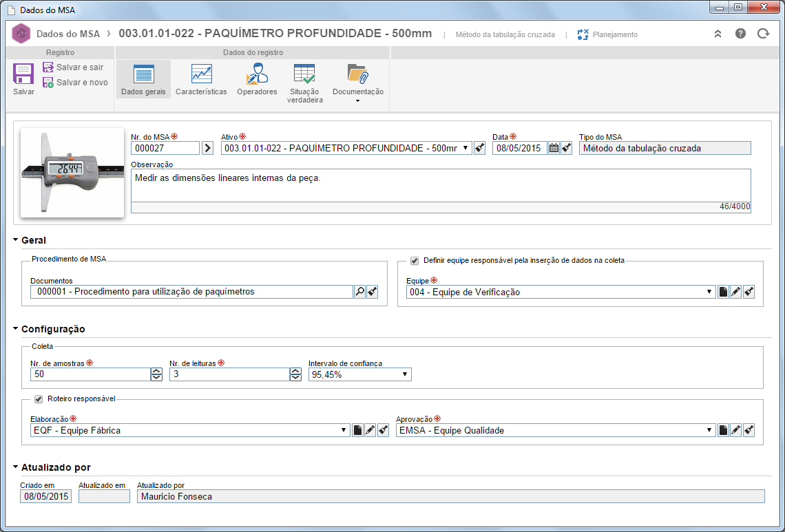Viewport: 785px width, 532px height.
Task: Collapse the ribbon with double chevron
Action: [x=718, y=34]
